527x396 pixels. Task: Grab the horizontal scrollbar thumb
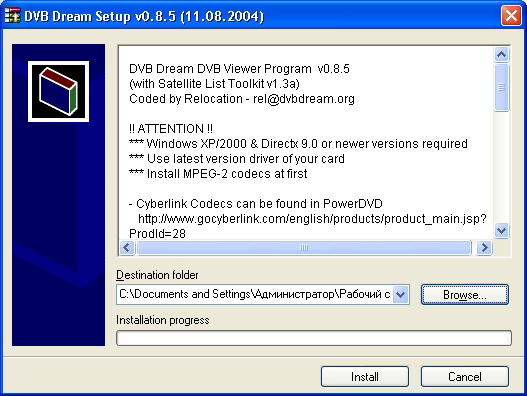(x=304, y=248)
